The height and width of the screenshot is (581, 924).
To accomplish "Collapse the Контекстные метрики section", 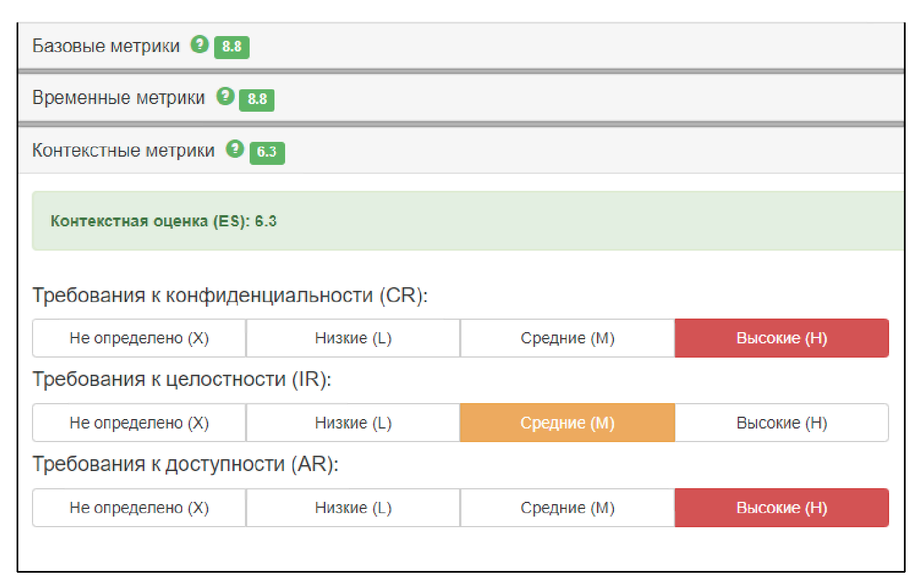I will click(x=123, y=151).
